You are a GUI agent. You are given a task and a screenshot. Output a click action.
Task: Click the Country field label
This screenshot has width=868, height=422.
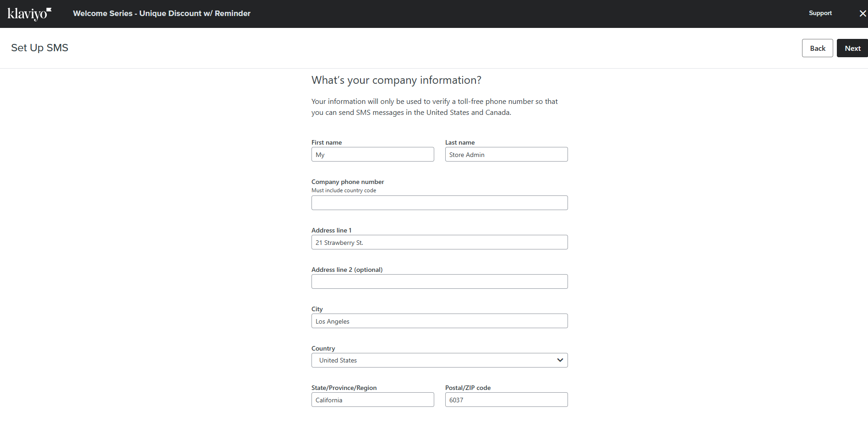click(323, 348)
